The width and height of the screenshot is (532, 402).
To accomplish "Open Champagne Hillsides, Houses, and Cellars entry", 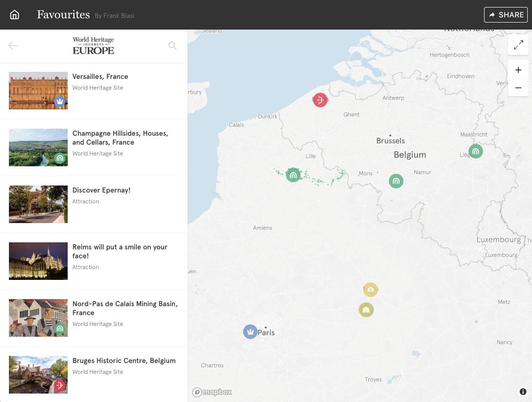I will click(94, 147).
